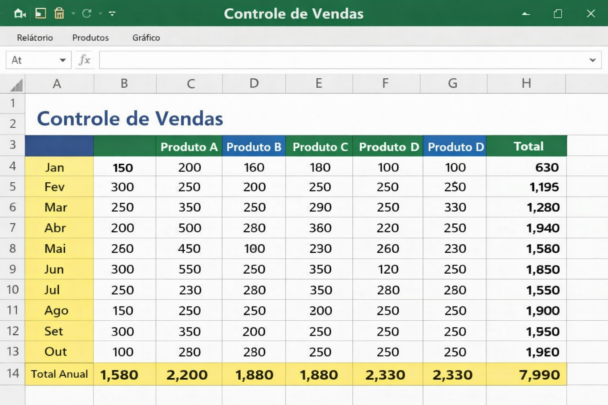Select the Produto A header cell
The image size is (608, 405).
coord(189,147)
